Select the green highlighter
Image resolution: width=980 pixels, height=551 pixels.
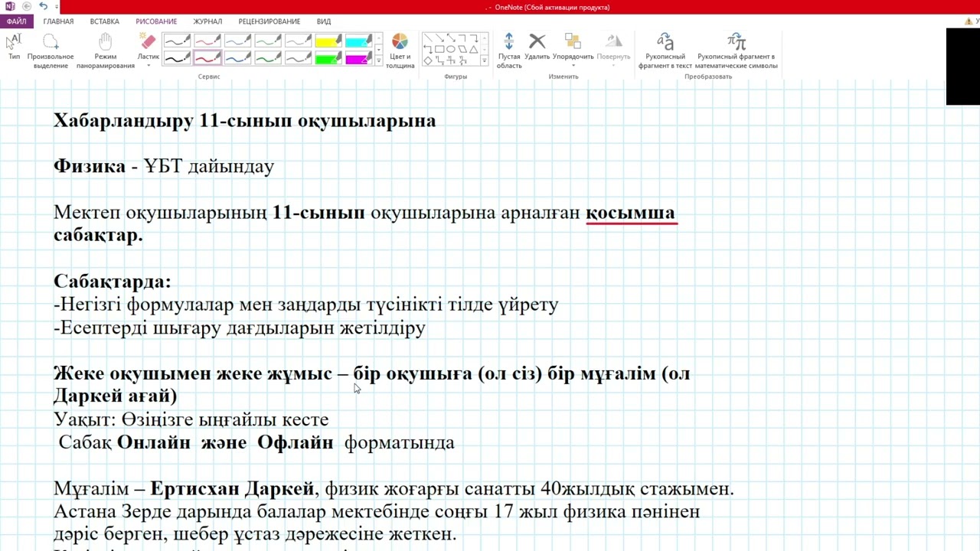[328, 58]
